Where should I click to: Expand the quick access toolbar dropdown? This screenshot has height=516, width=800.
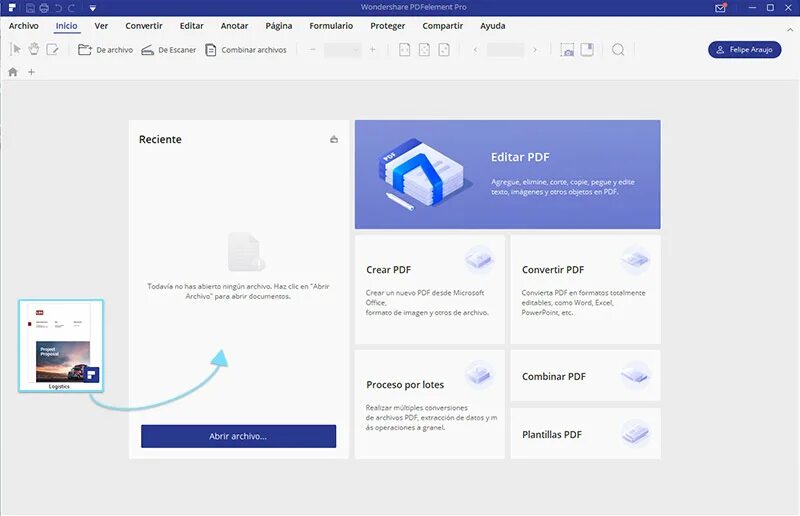(x=92, y=8)
